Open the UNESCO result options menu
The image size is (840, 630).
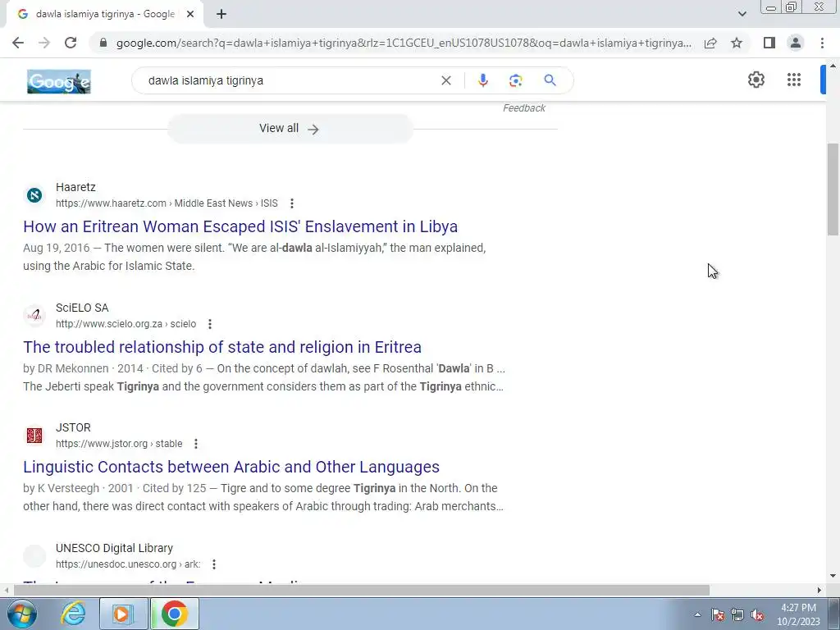tap(214, 564)
